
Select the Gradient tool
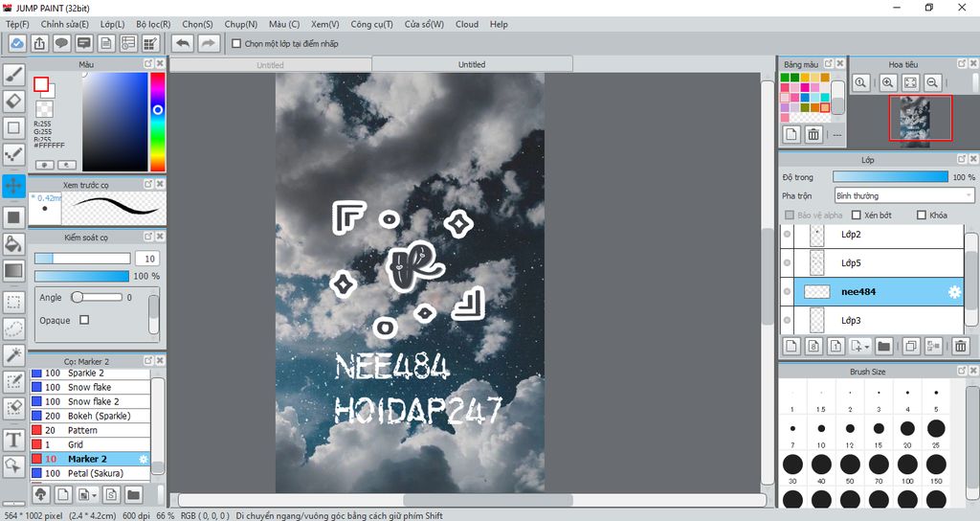coord(13,271)
